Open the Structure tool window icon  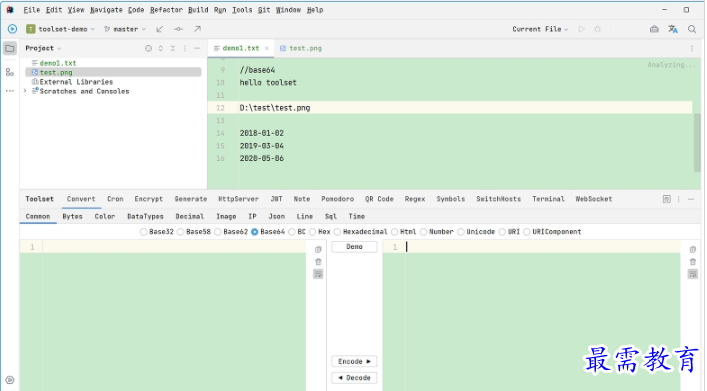pos(10,72)
